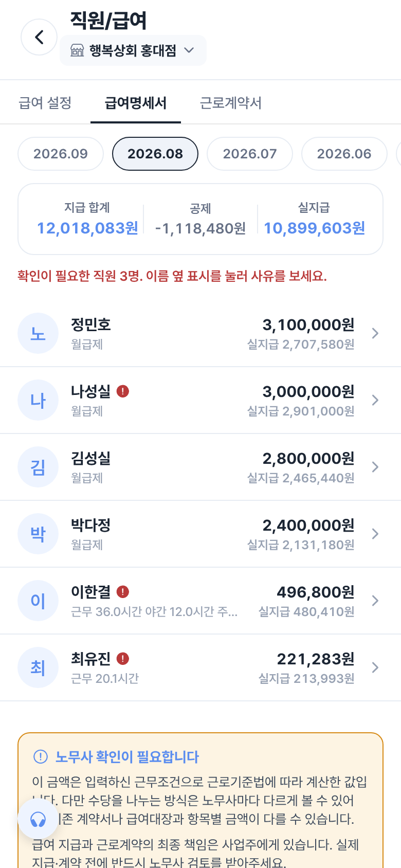The image size is (401, 868).
Task: Select the 2026.09 month chip
Action: coord(61,154)
